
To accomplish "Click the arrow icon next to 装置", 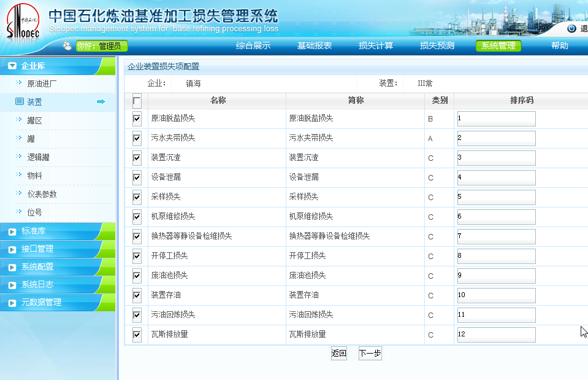I will pyautogui.click(x=101, y=101).
